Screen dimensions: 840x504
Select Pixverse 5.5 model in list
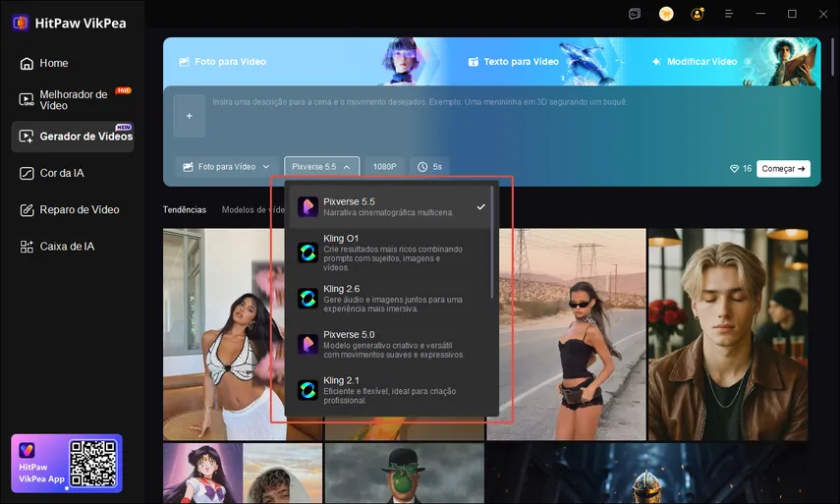[389, 206]
